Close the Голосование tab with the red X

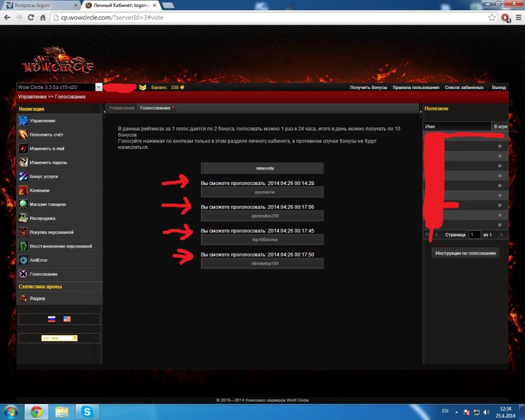173,107
